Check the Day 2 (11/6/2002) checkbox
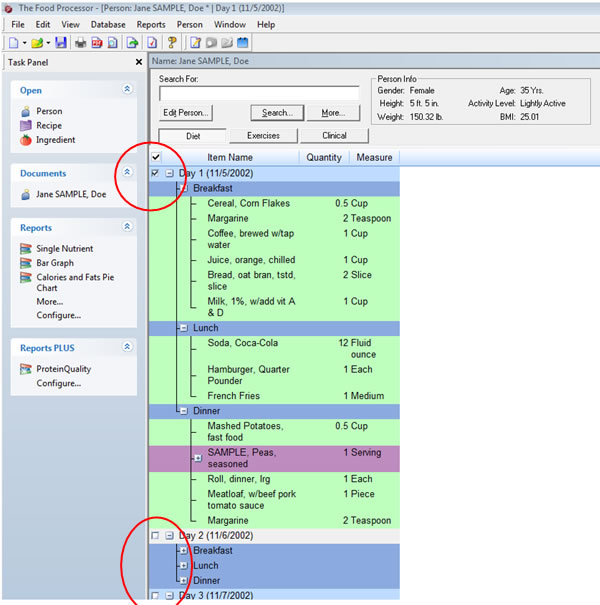600x605 pixels. [x=155, y=536]
